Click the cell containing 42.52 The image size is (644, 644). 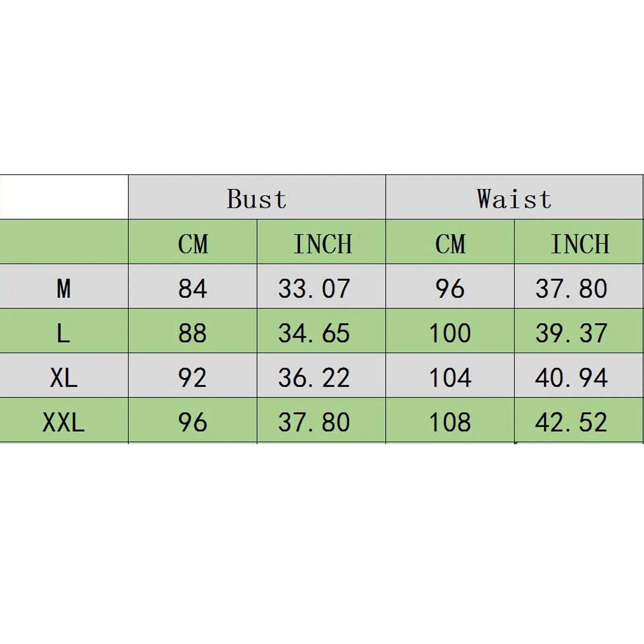pos(579,420)
